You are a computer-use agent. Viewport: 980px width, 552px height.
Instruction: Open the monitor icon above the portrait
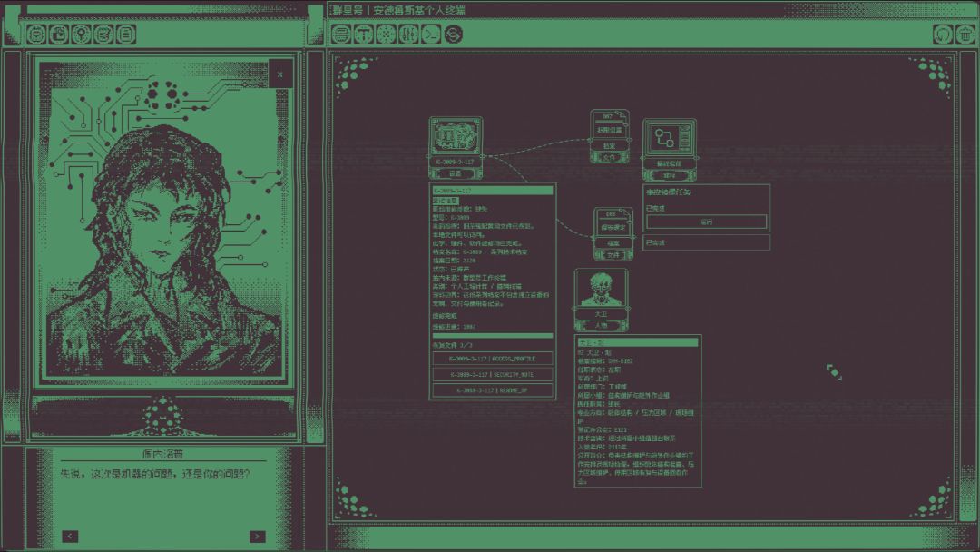pos(36,34)
